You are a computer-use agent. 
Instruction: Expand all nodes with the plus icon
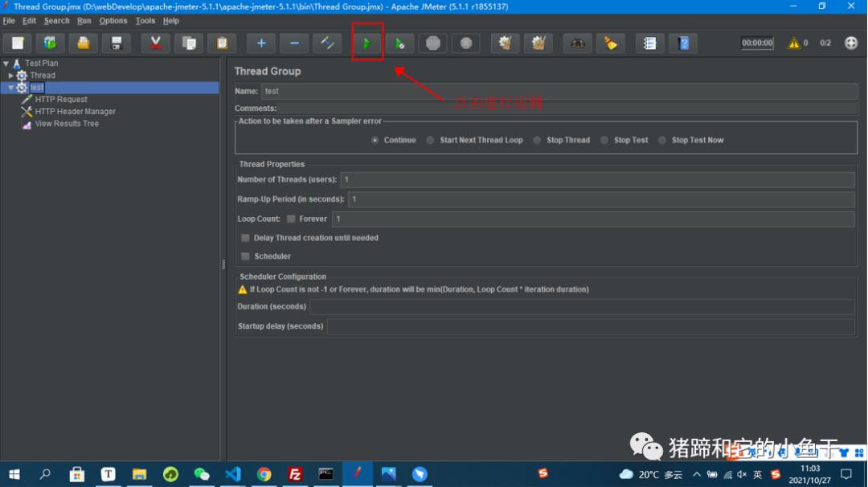coord(261,43)
